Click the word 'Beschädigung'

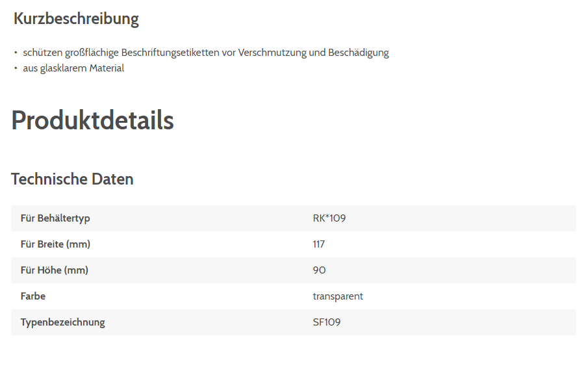click(359, 53)
